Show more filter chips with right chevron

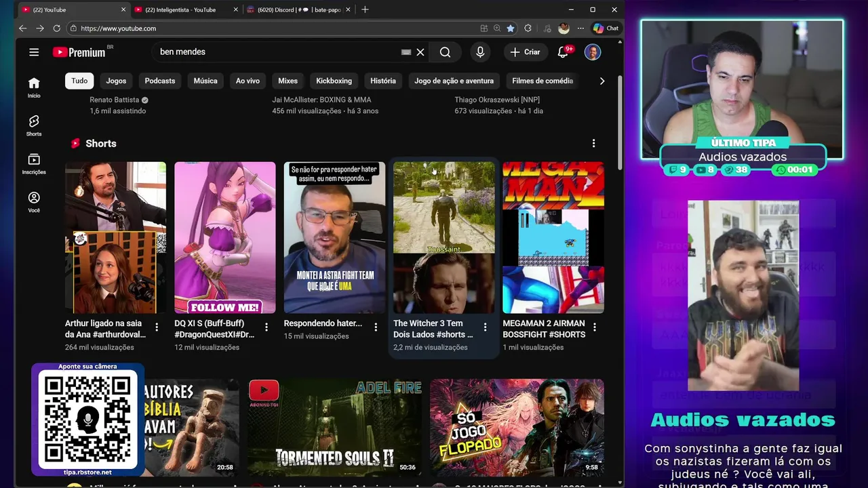[x=602, y=81]
